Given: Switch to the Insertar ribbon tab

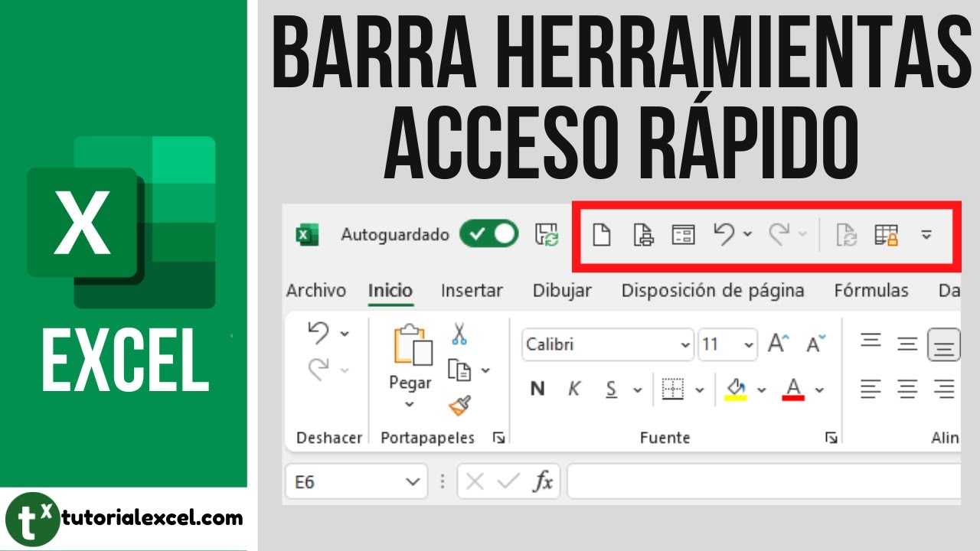Looking at the screenshot, I should 472,291.
